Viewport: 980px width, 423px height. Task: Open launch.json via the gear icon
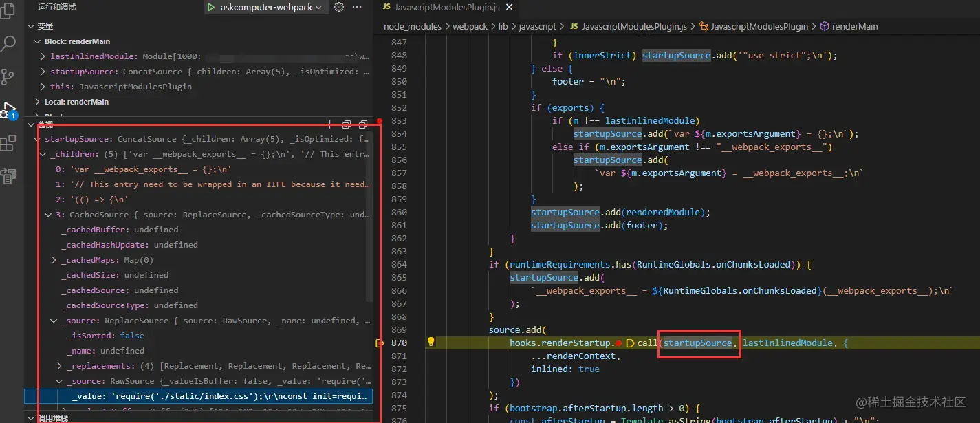click(338, 7)
